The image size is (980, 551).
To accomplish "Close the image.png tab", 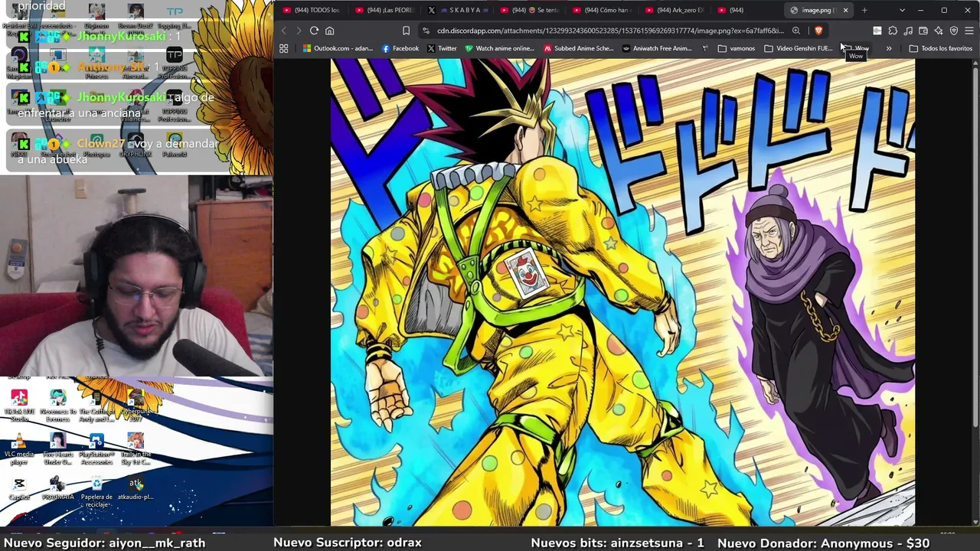I will [848, 10].
